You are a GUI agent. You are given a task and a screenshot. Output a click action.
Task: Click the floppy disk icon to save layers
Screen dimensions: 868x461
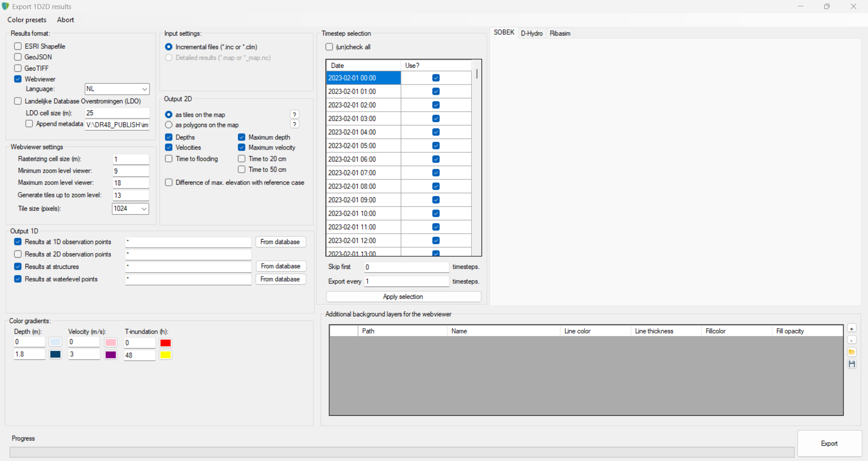852,364
